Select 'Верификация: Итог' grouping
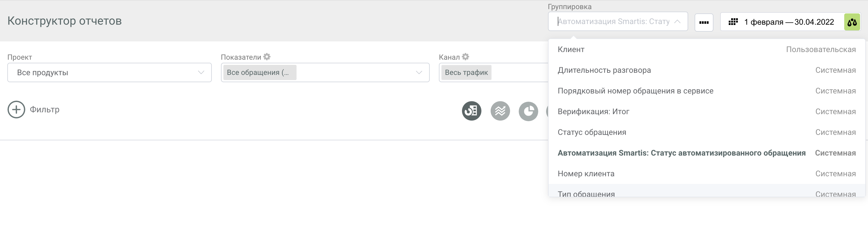This screenshot has width=868, height=232. [x=593, y=111]
